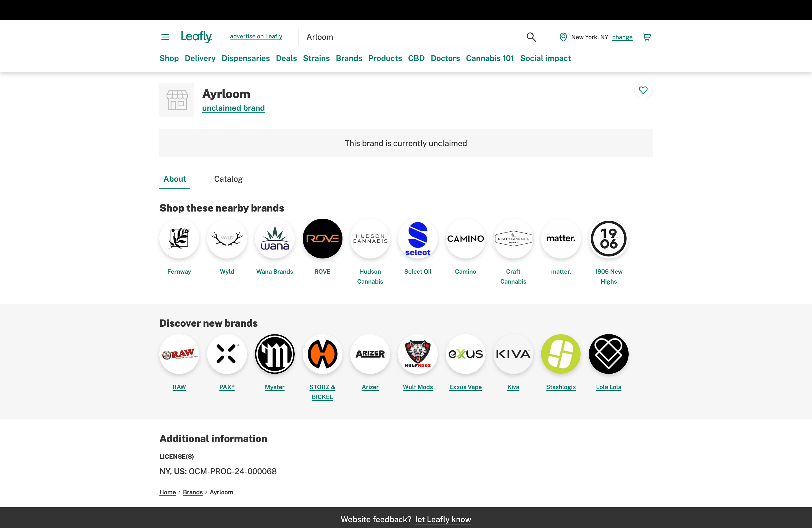Image resolution: width=812 pixels, height=528 pixels.
Task: Go to Delivery in navigation
Action: coord(200,58)
